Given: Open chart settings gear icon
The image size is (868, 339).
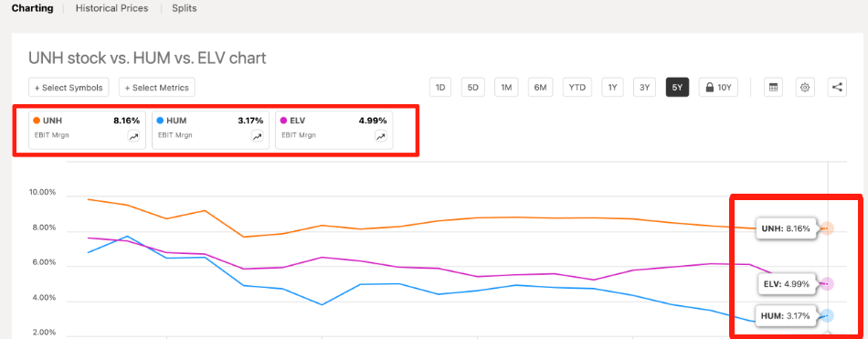Looking at the screenshot, I should point(806,88).
